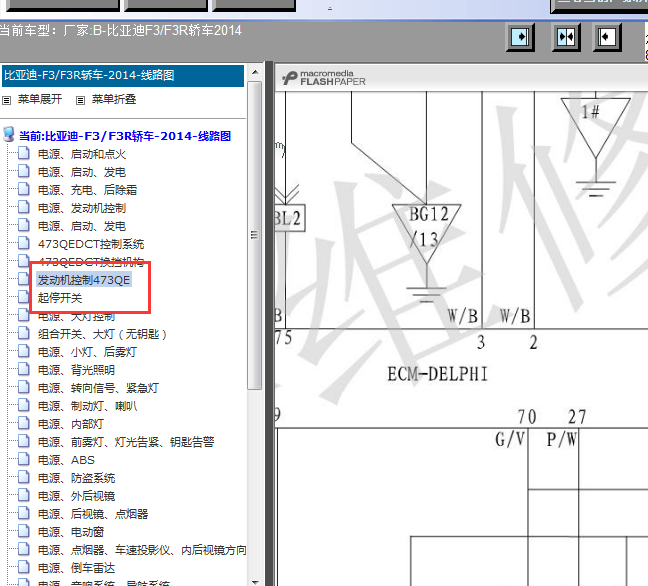Click the collapse-left panel arrow button
This screenshot has width=648, height=586.
607,37
